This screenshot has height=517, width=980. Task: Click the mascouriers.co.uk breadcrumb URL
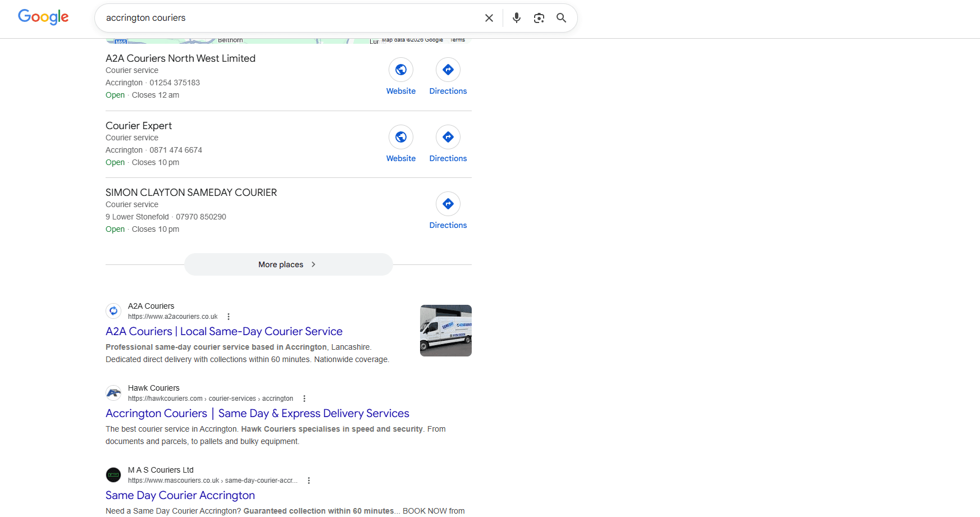(213, 481)
